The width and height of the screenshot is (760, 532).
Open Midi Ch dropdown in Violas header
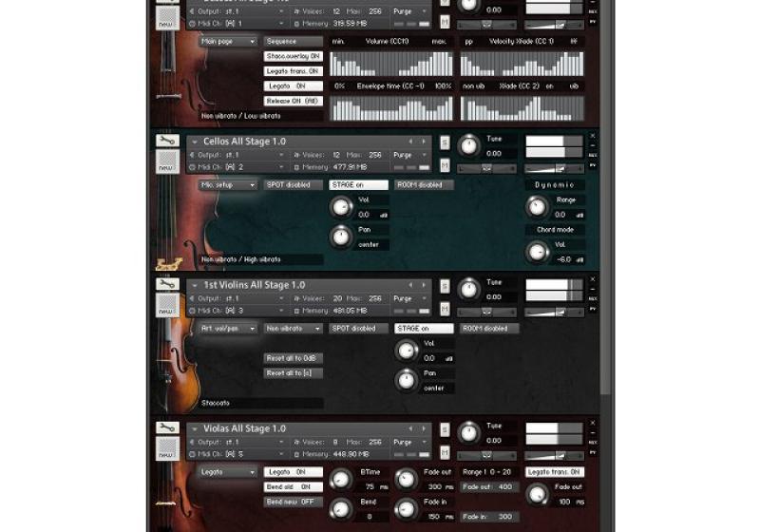pyautogui.click(x=237, y=454)
